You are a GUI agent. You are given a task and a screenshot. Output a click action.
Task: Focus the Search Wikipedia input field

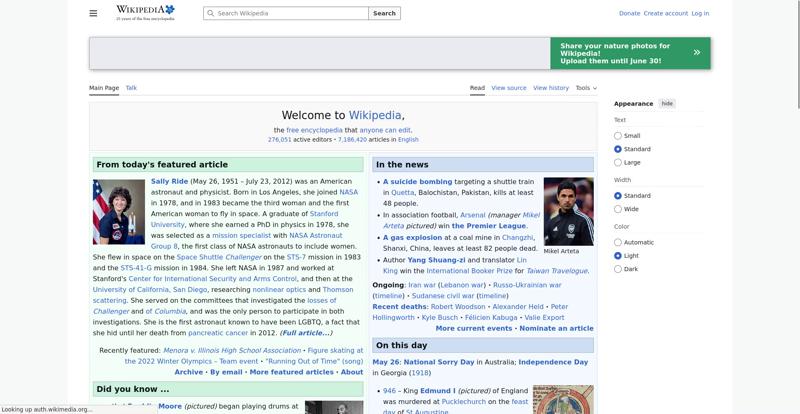click(286, 13)
